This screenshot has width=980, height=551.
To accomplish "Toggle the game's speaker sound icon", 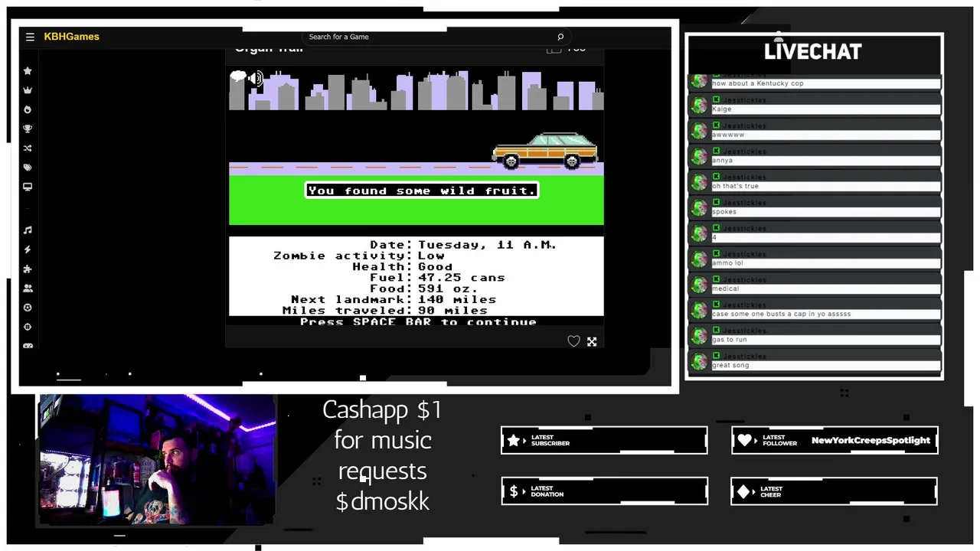I will click(256, 77).
